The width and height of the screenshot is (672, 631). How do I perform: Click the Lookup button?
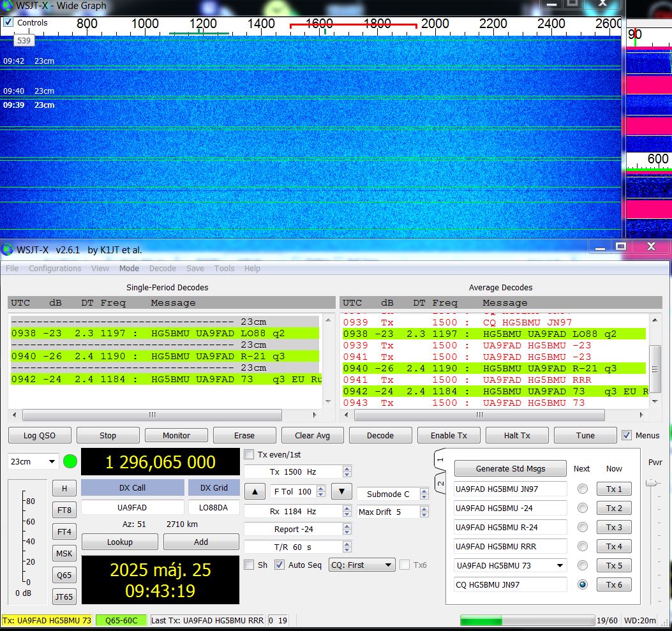(x=119, y=542)
